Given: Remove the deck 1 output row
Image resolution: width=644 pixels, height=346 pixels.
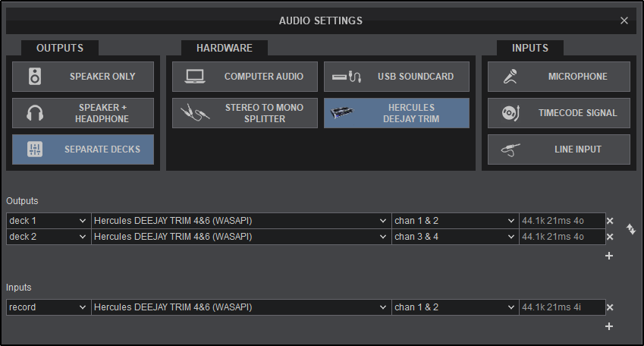Looking at the screenshot, I should (x=610, y=221).
